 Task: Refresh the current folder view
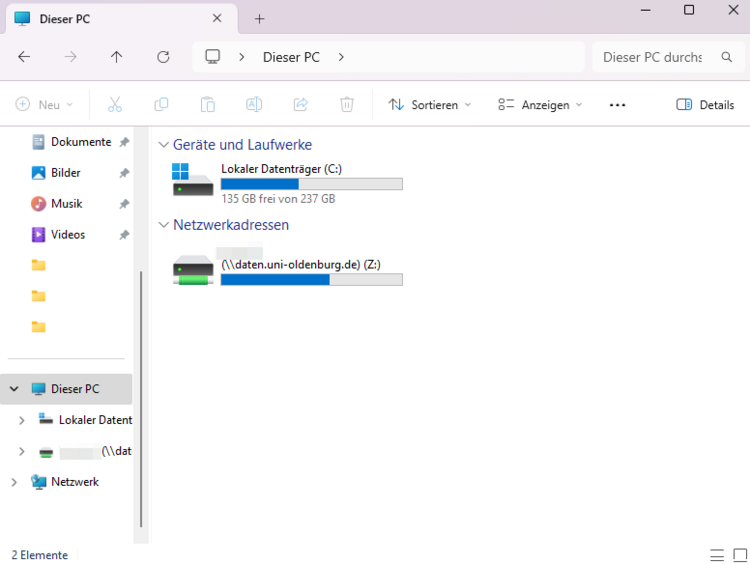point(163,57)
